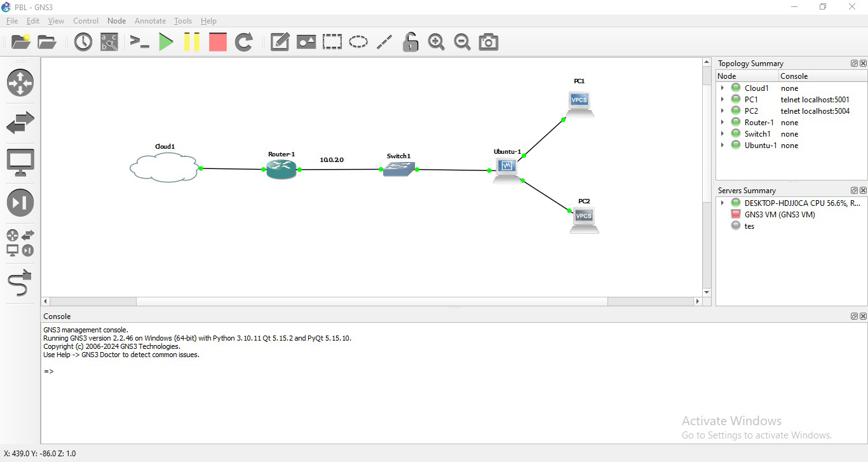Select the Insert a picture tool
Image resolution: width=868 pixels, height=462 pixels.
(306, 42)
